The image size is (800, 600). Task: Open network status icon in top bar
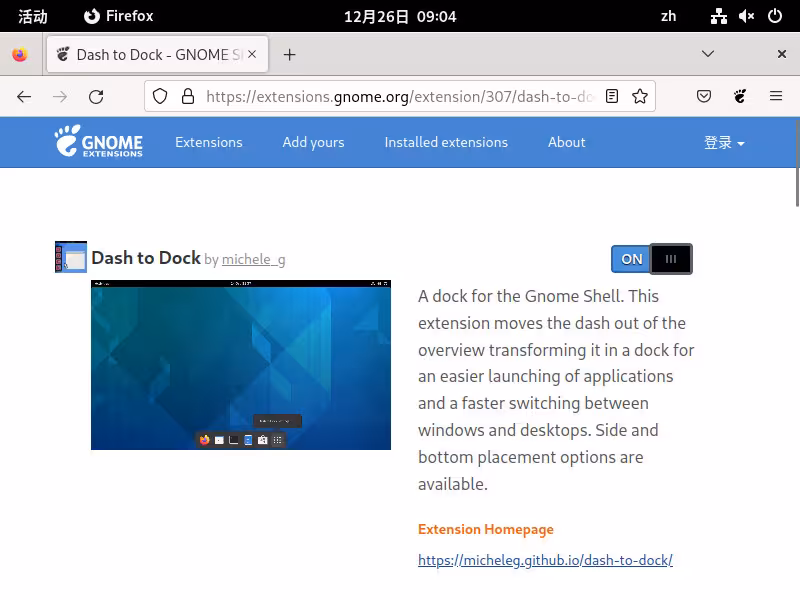(718, 16)
